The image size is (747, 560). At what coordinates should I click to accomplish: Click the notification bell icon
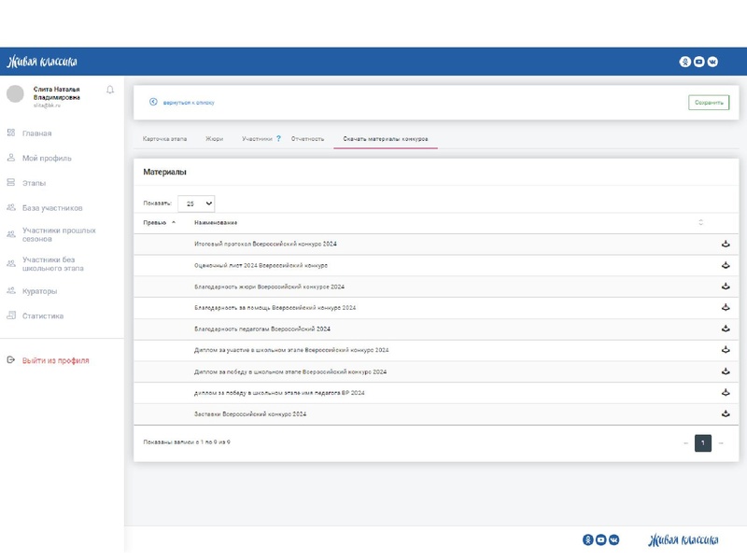(x=110, y=90)
